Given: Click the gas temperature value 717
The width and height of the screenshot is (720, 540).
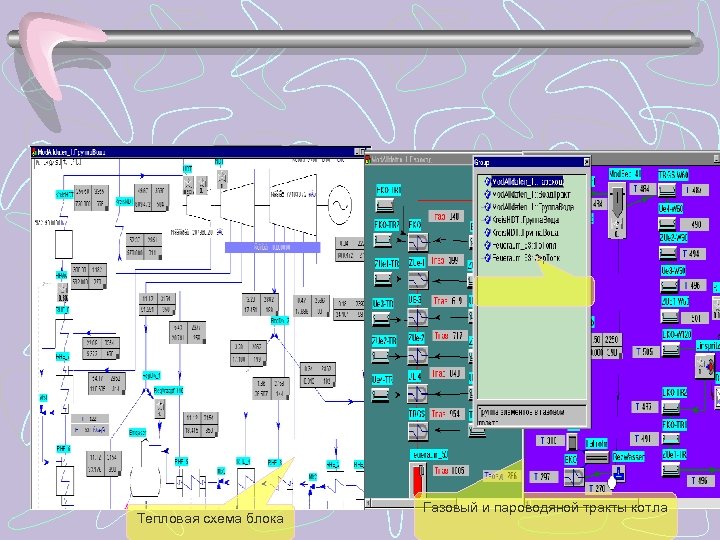Looking at the screenshot, I should [449, 336].
